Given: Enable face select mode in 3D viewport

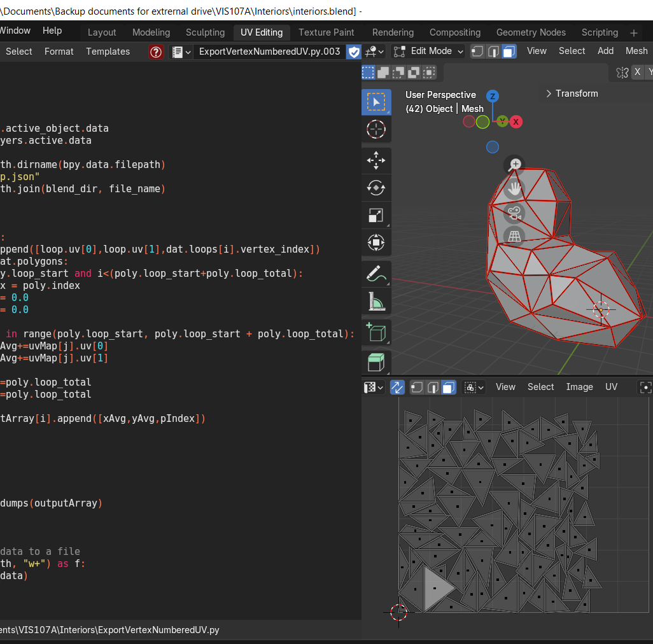Looking at the screenshot, I should coord(509,52).
